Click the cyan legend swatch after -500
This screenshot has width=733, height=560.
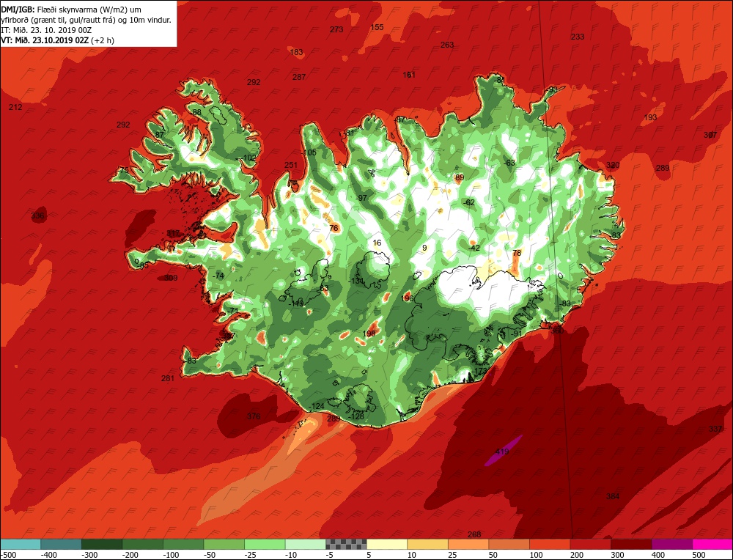(x=21, y=544)
